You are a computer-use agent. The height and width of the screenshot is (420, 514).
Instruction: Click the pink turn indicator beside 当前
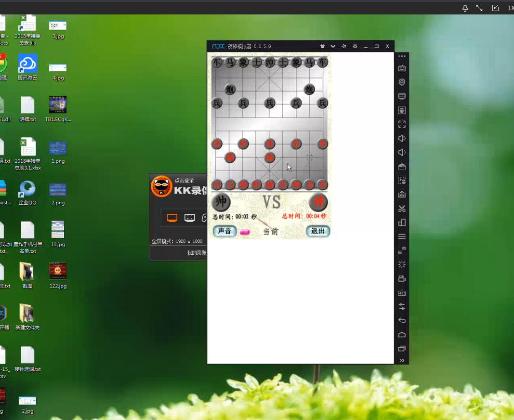[x=245, y=232]
